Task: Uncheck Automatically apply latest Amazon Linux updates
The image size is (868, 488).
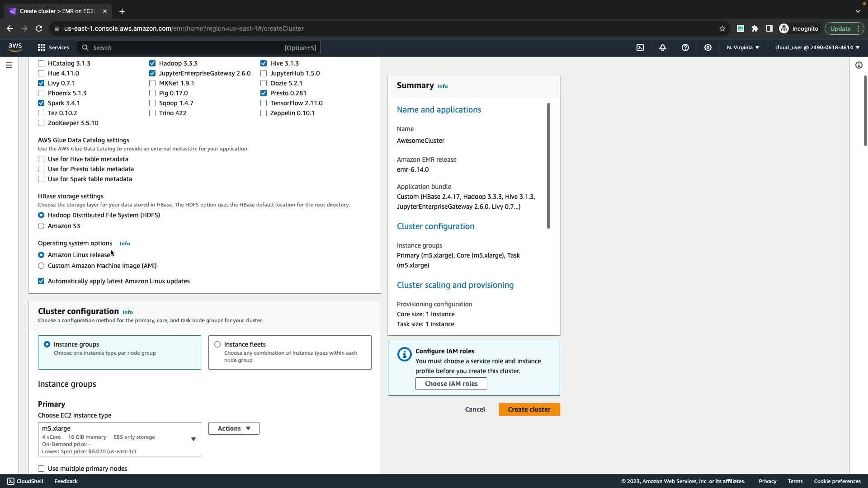Action: pos(41,281)
